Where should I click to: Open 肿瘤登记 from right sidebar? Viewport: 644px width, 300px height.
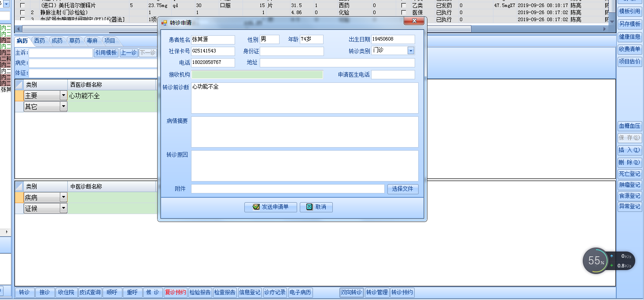(629, 185)
